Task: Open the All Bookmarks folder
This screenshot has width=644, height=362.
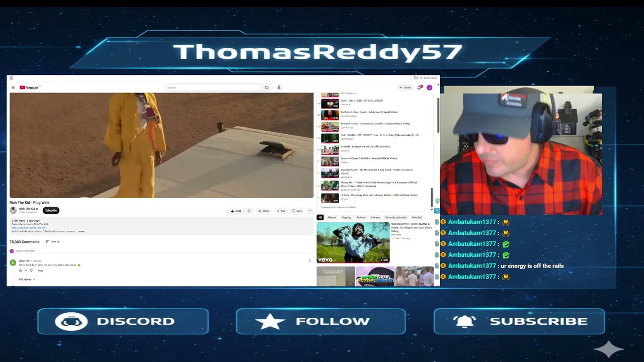Action: point(425,78)
